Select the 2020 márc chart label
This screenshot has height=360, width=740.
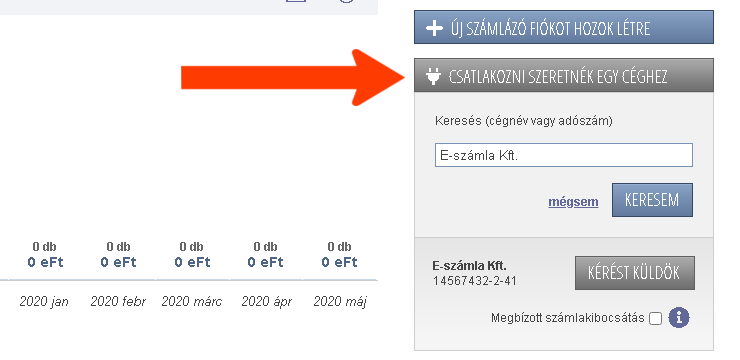[191, 301]
